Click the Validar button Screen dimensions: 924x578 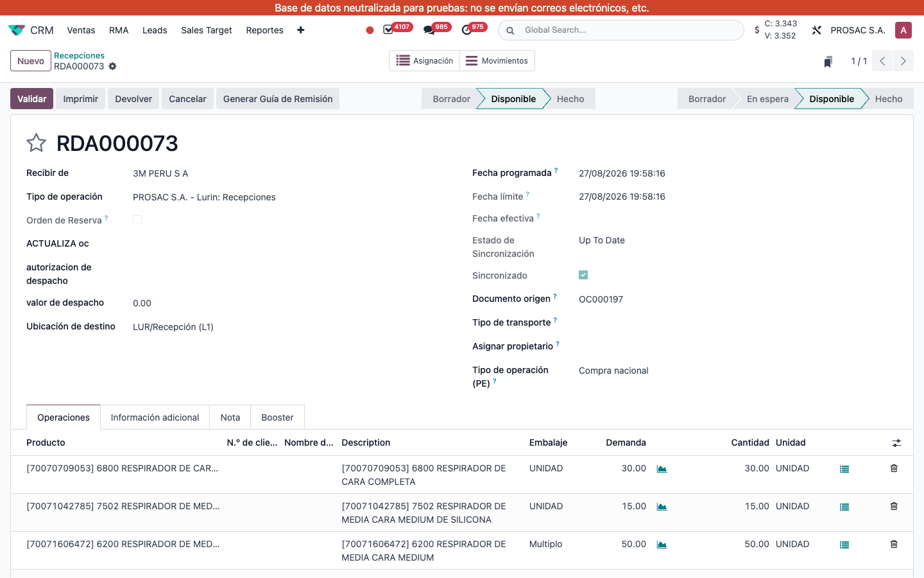[x=32, y=99]
